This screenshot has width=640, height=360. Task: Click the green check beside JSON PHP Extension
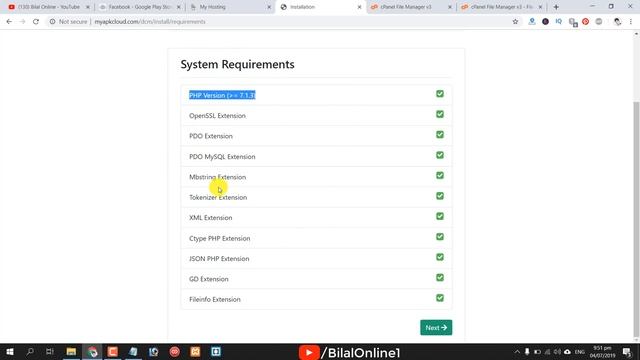[440, 257]
